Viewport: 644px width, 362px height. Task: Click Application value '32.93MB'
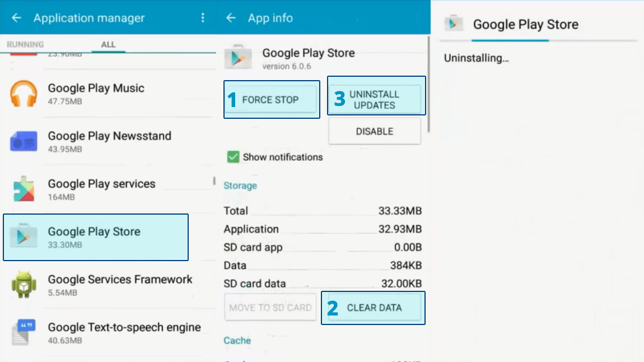pyautogui.click(x=400, y=229)
